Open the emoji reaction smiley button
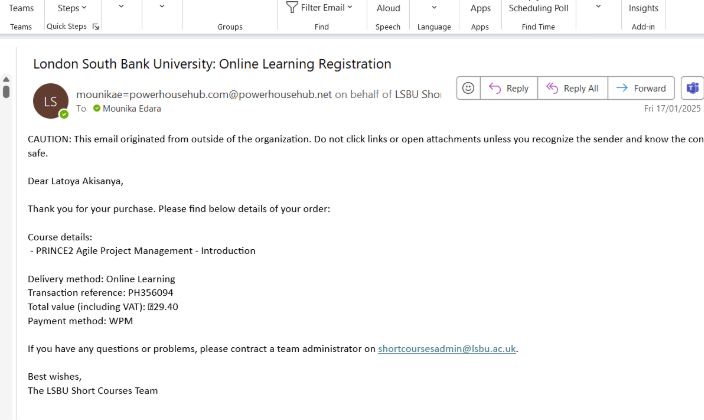The image size is (704, 420). tap(468, 88)
